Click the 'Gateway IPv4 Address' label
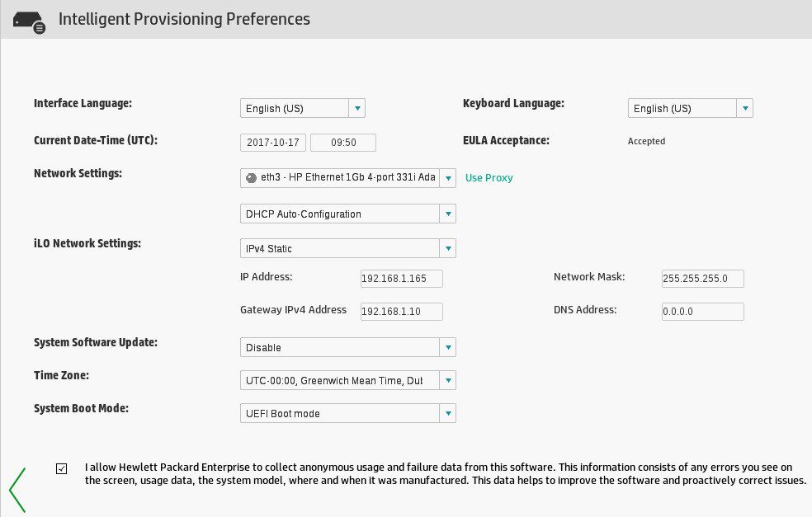 (x=293, y=309)
